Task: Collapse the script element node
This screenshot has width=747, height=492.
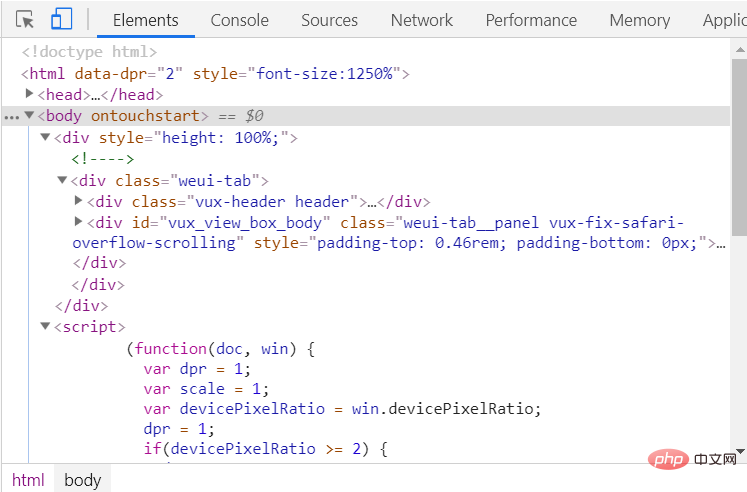Action: [x=45, y=326]
